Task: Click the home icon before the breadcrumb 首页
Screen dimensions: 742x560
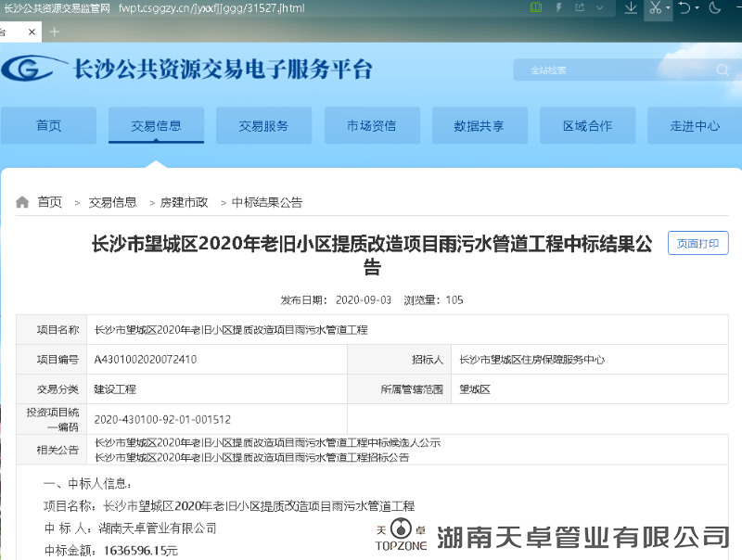Action: 21,202
